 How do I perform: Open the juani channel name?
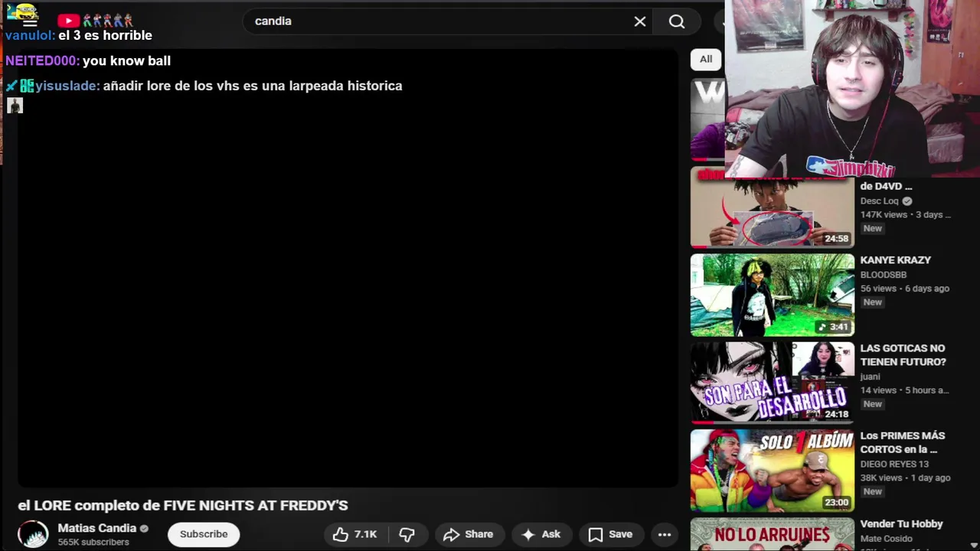870,377
